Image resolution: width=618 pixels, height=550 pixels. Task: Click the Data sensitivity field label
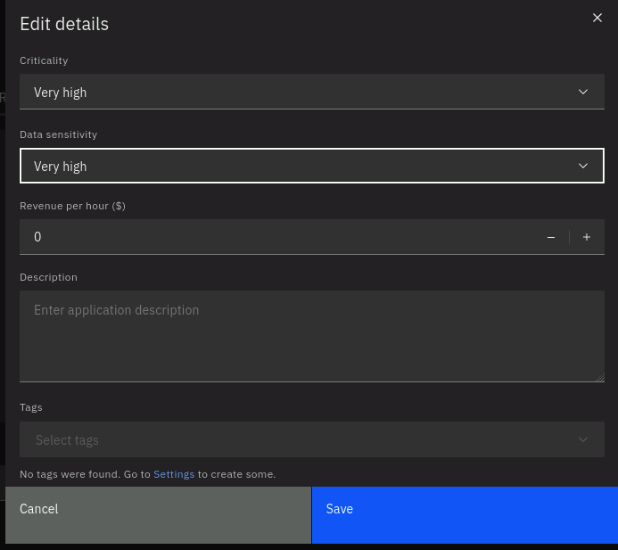click(58, 135)
